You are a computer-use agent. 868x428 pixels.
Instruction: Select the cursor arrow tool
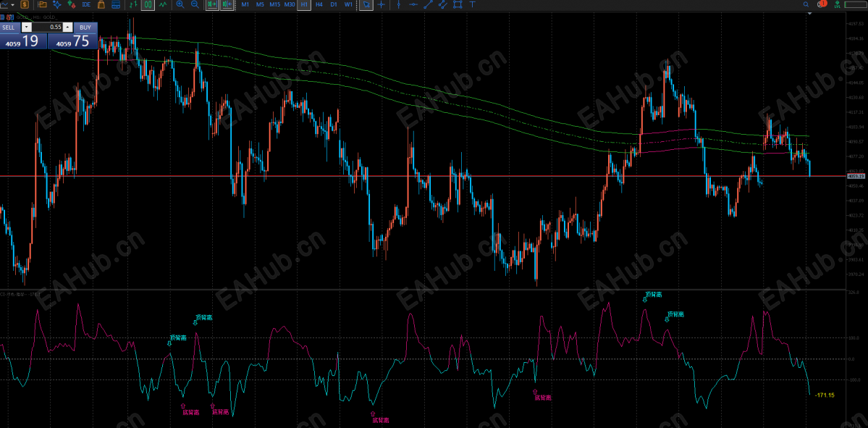[x=366, y=4]
